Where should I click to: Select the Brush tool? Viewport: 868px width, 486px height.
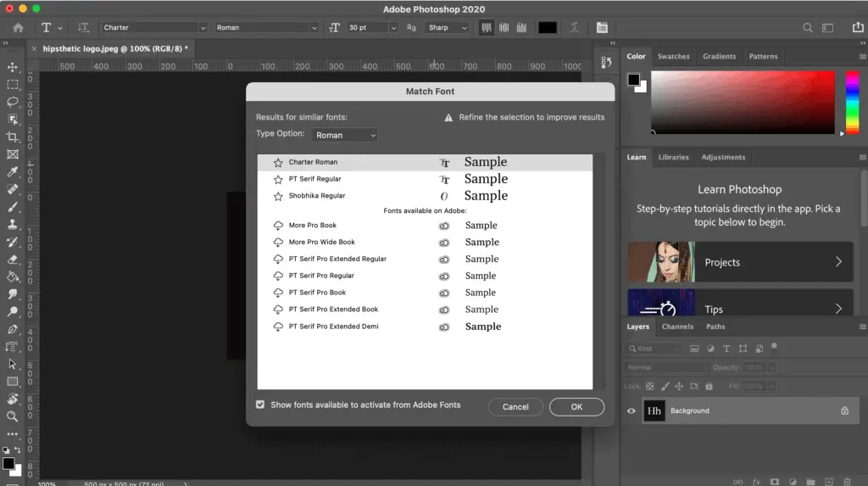point(12,207)
